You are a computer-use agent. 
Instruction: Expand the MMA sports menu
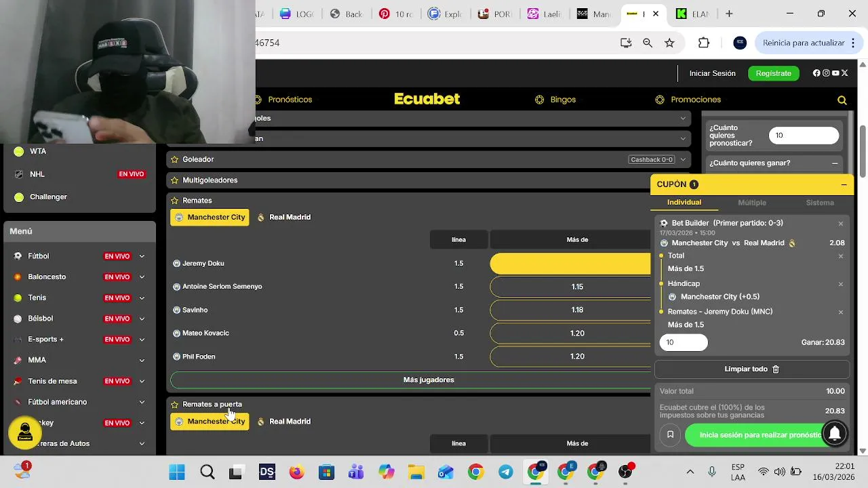pyautogui.click(x=142, y=360)
